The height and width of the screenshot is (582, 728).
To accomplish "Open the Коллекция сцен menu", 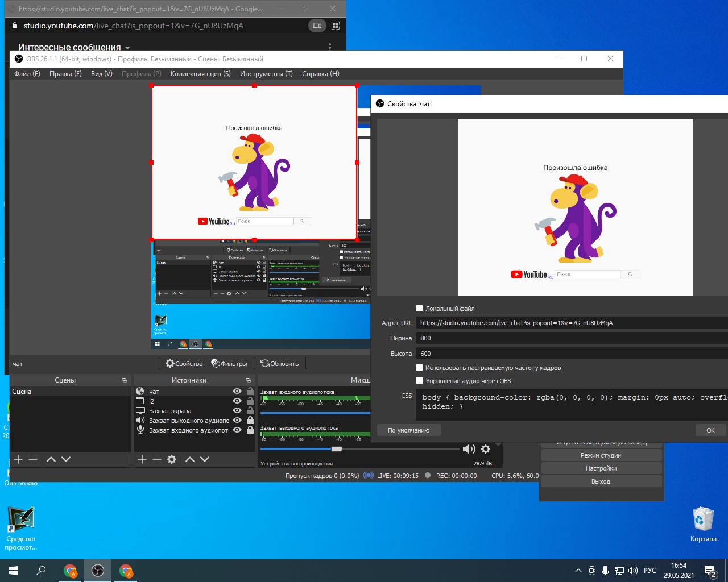I will pos(201,74).
